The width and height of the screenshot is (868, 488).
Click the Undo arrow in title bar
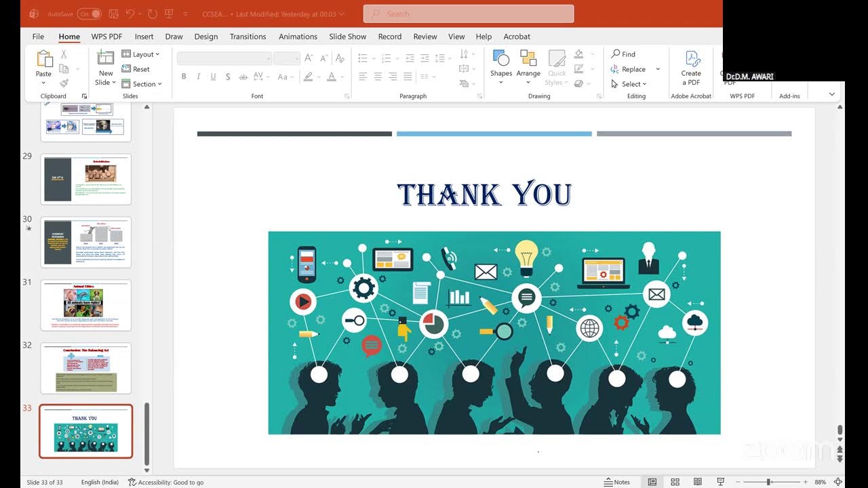130,14
